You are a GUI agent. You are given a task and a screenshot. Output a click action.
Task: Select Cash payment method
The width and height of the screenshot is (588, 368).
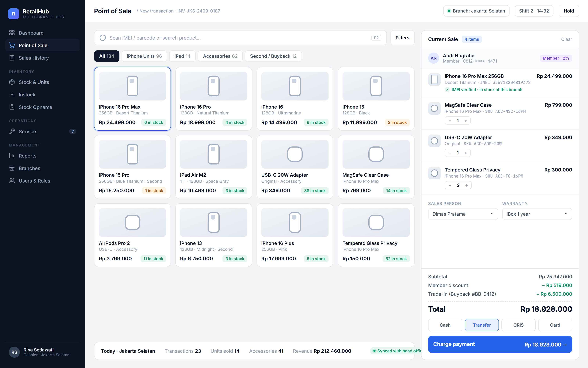[x=445, y=325]
